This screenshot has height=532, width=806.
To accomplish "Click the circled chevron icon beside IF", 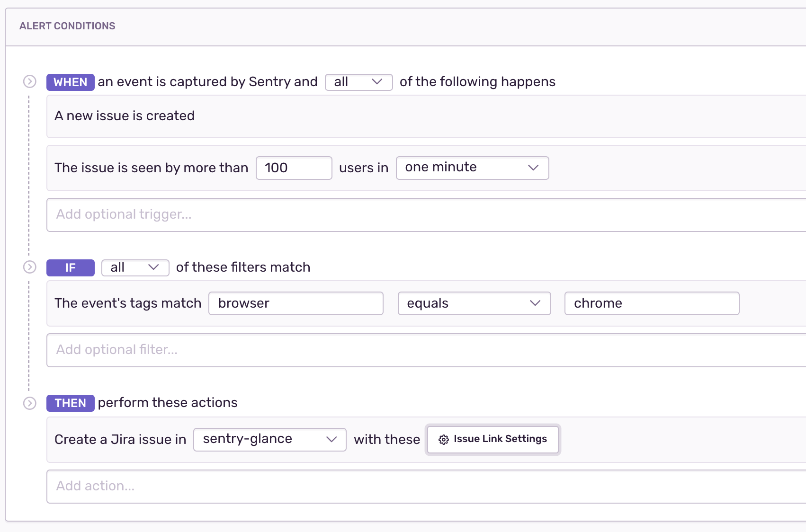I will pos(30,267).
